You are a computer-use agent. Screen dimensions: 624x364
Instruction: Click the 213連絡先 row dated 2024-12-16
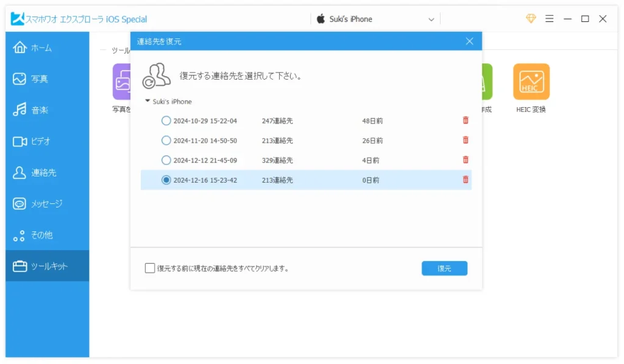pyautogui.click(x=277, y=180)
